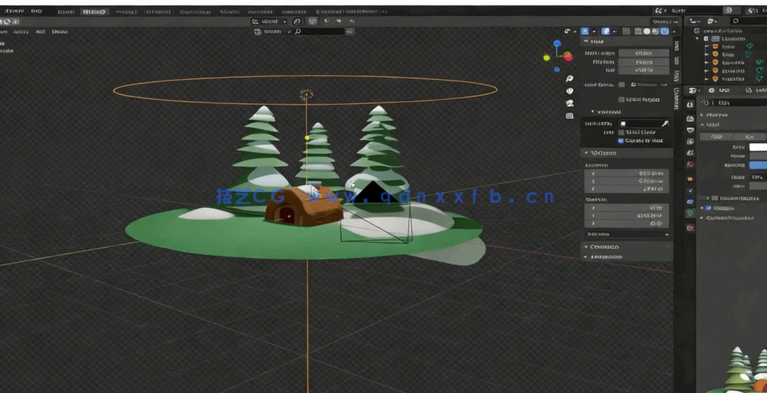
Task: Open the red World properties tab
Action: point(690,164)
